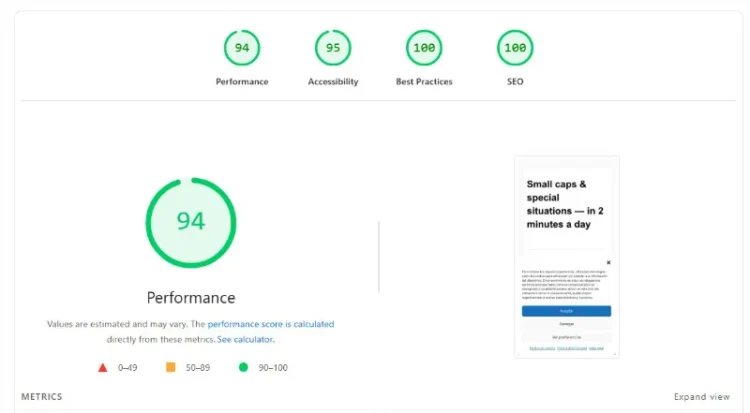The image size is (750, 413).
Task: Click the large 94 Performance gauge
Action: click(191, 222)
